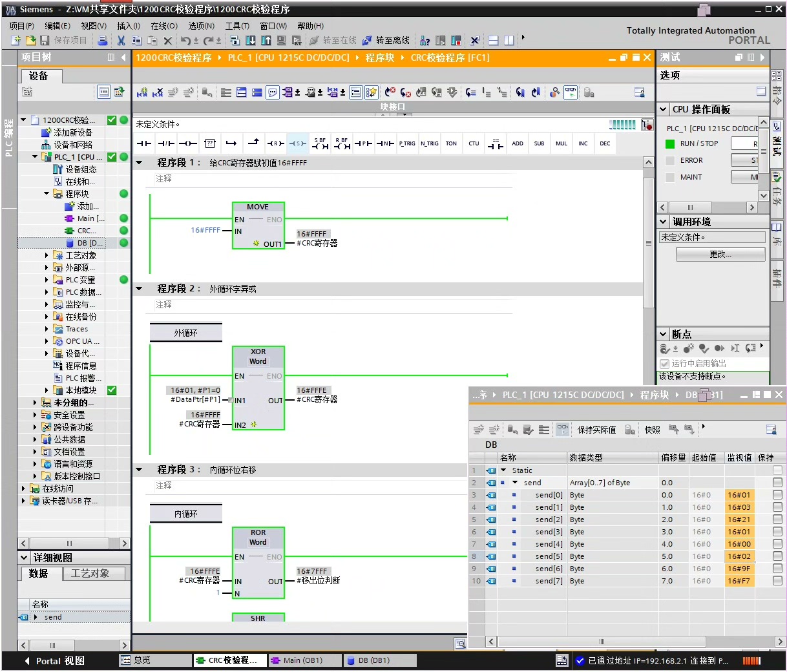
Task: Insert a normally closed contact
Action: point(166,143)
